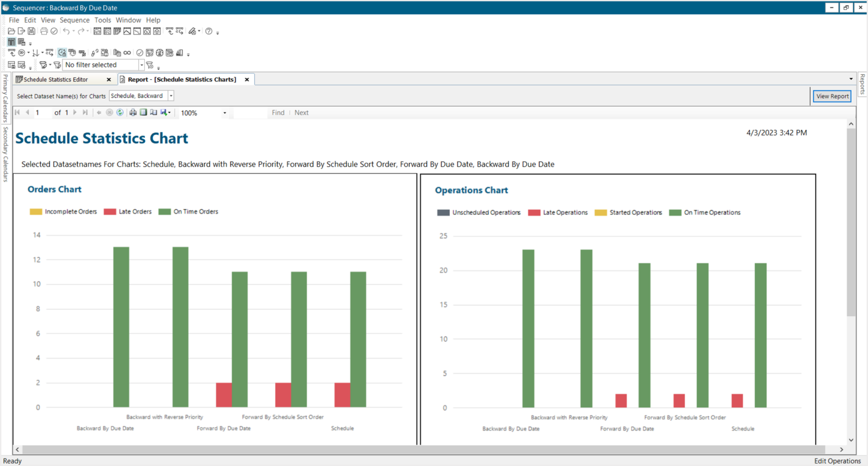Click the View Report button
The width and height of the screenshot is (868, 466).
832,96
